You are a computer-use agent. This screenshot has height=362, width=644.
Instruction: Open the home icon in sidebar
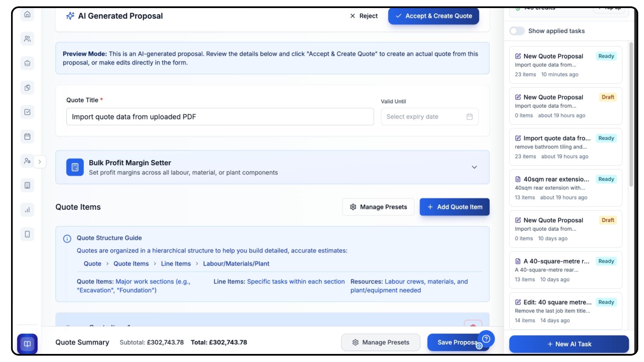pyautogui.click(x=28, y=14)
